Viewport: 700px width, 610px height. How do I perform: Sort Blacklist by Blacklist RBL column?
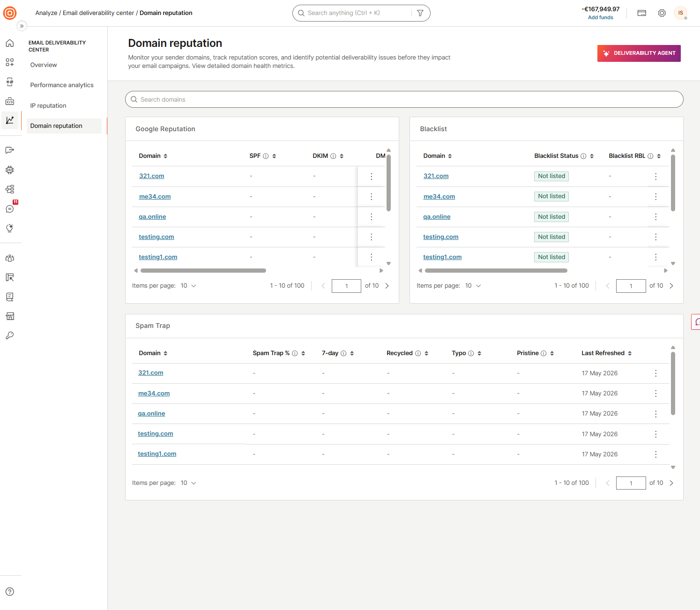point(659,156)
